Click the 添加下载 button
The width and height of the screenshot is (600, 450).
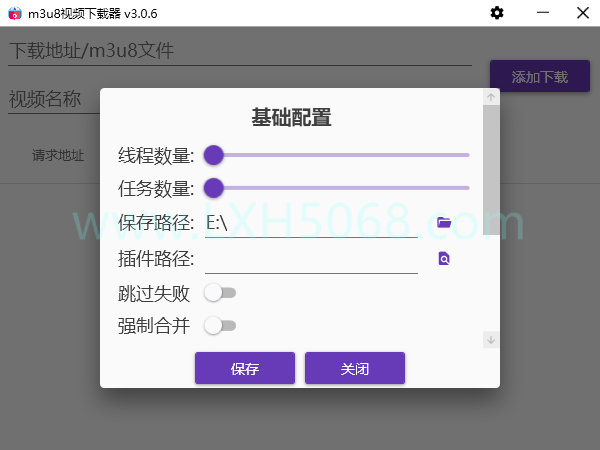(540, 76)
